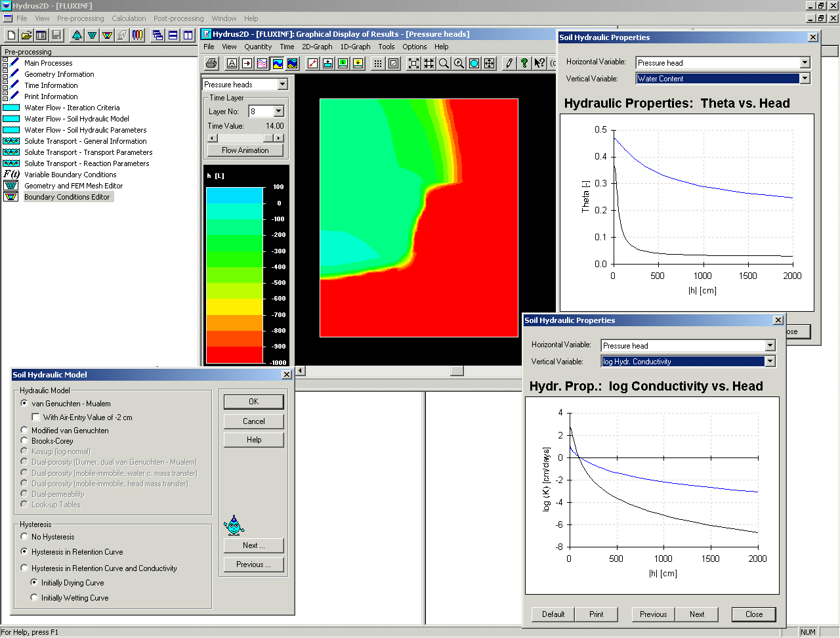Click the yellow -700 swatch in legend
840x638 pixels.
234,307
